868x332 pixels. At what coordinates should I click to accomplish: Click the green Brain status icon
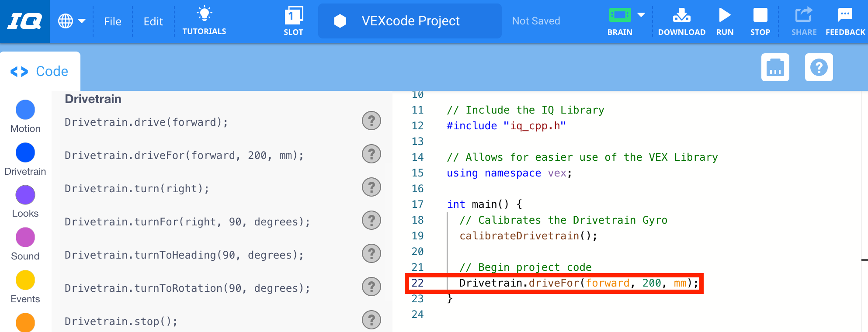point(620,15)
